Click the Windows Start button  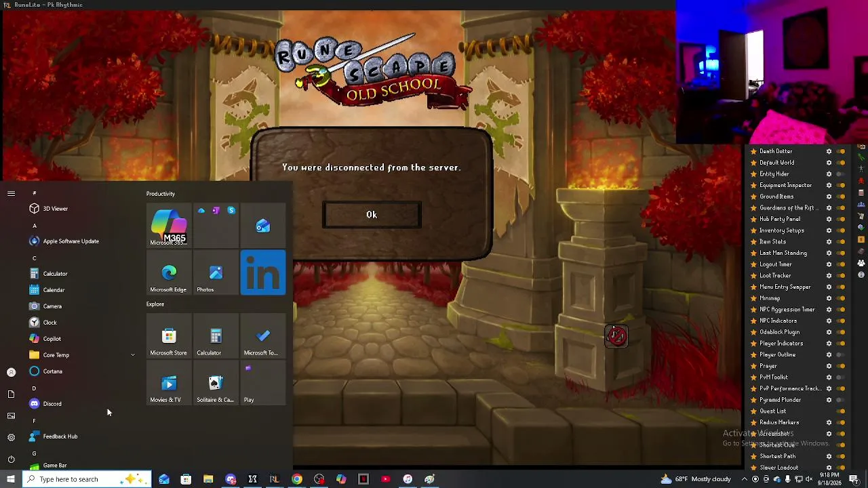coord(11,479)
